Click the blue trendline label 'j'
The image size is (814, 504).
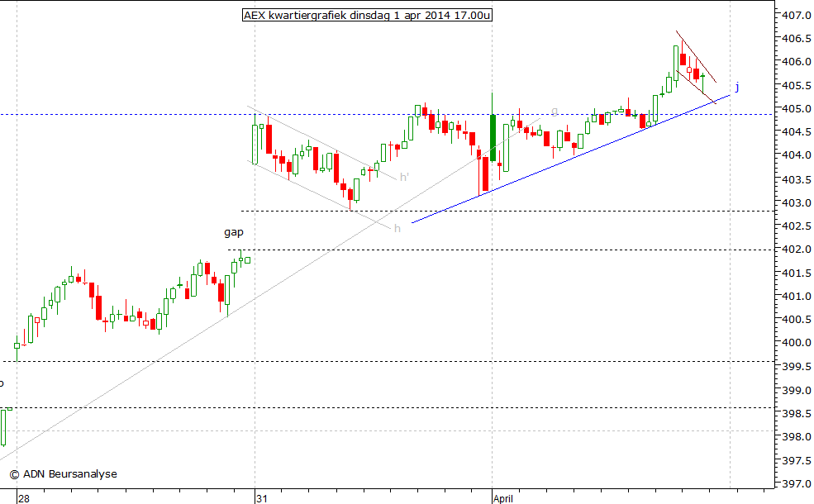(736, 87)
